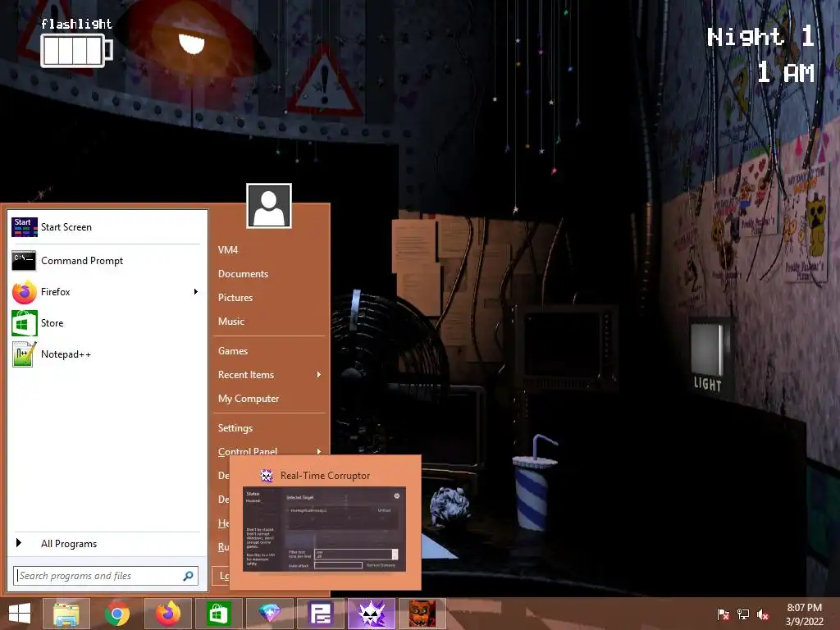Open Settings from the start menu
The height and width of the screenshot is (630, 840).
(235, 428)
